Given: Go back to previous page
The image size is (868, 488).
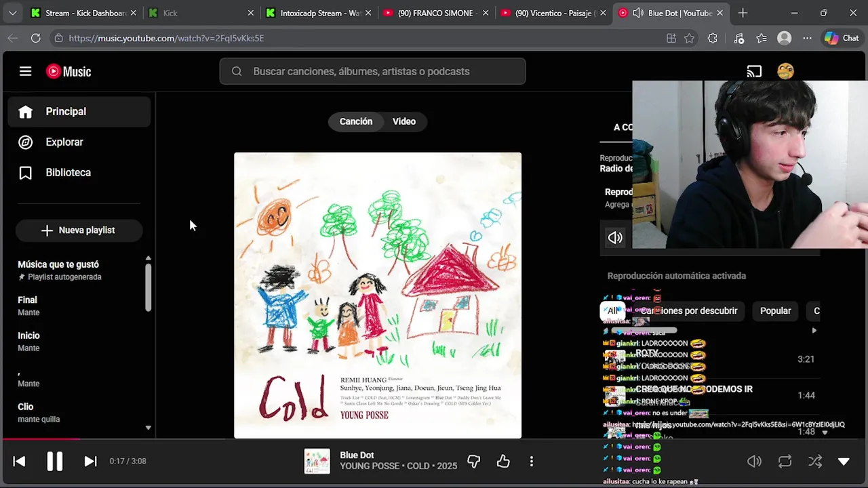Looking at the screenshot, I should point(13,39).
